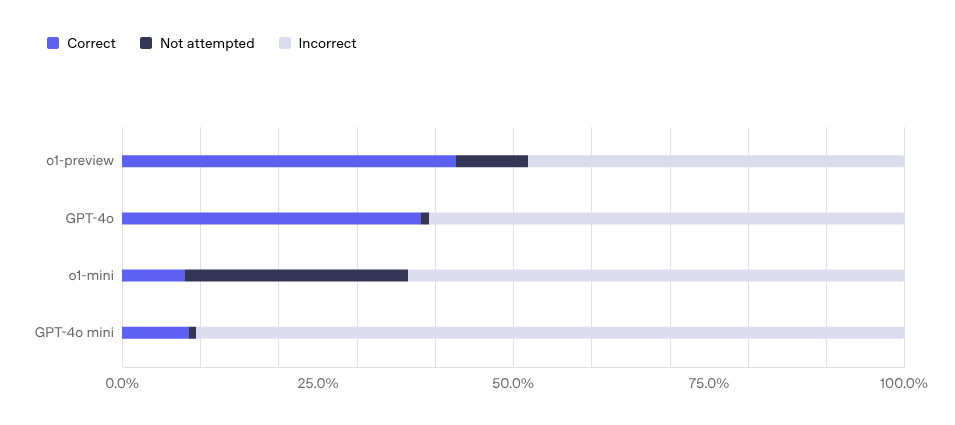Screen dimensions: 955x425
Task: Click the GPT-4o Correct bar segment
Action: tap(271, 218)
